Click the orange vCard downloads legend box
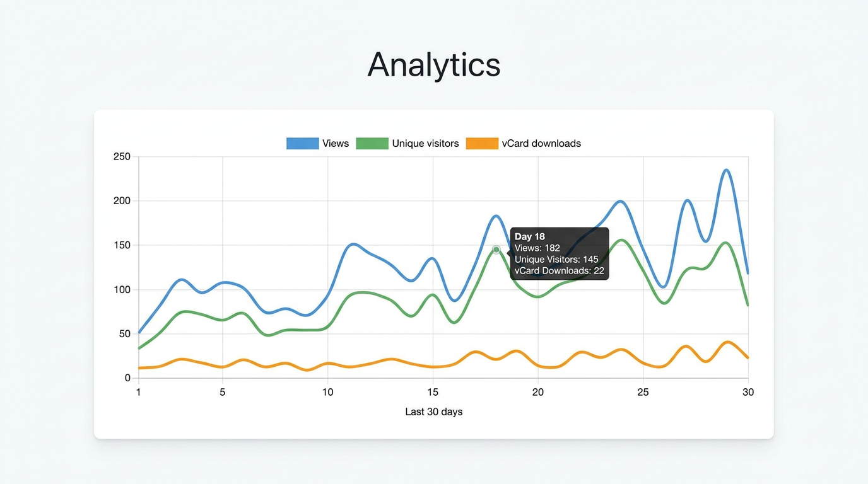Screen dimensions: 868x484 coord(482,144)
